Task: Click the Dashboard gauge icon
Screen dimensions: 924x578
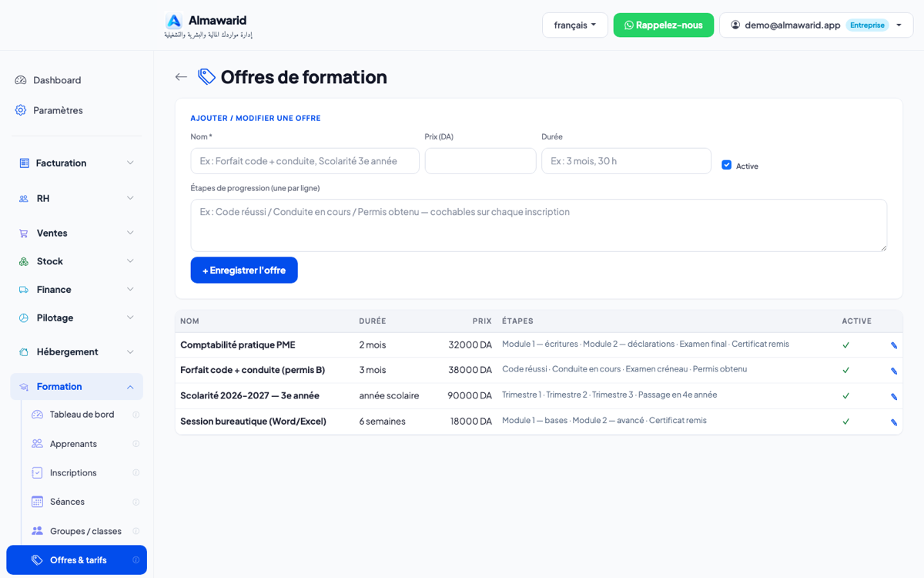Action: pos(21,80)
